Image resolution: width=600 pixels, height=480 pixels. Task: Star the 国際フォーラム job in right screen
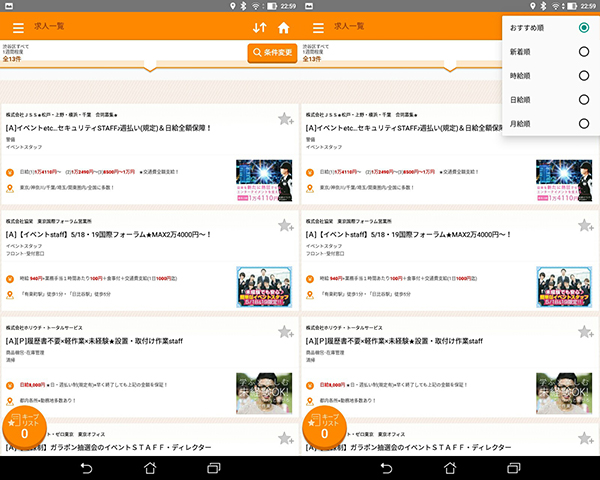coord(585,225)
